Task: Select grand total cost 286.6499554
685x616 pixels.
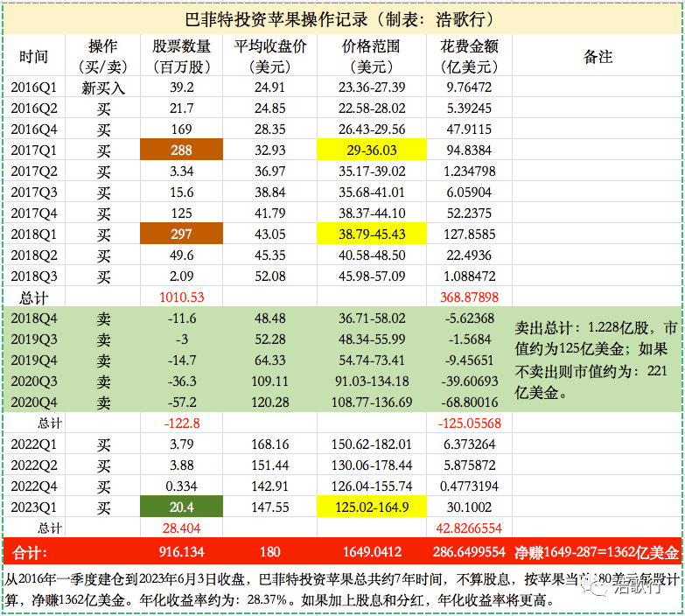Action: click(x=469, y=551)
